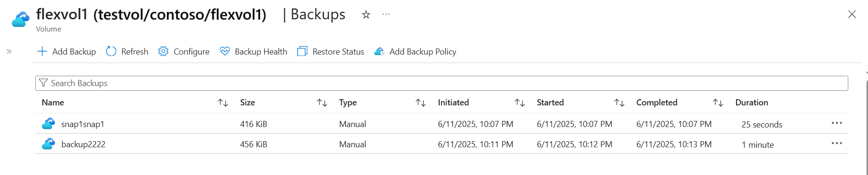Sort backups by Name column
This screenshot has width=868, height=175.
tap(223, 103)
